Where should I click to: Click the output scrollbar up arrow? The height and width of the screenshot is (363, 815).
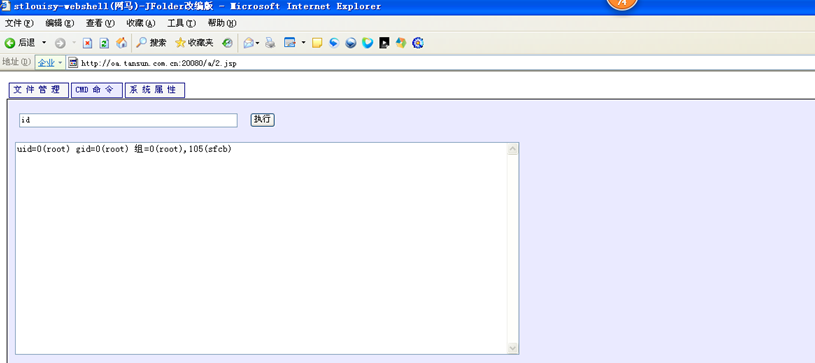(513, 150)
